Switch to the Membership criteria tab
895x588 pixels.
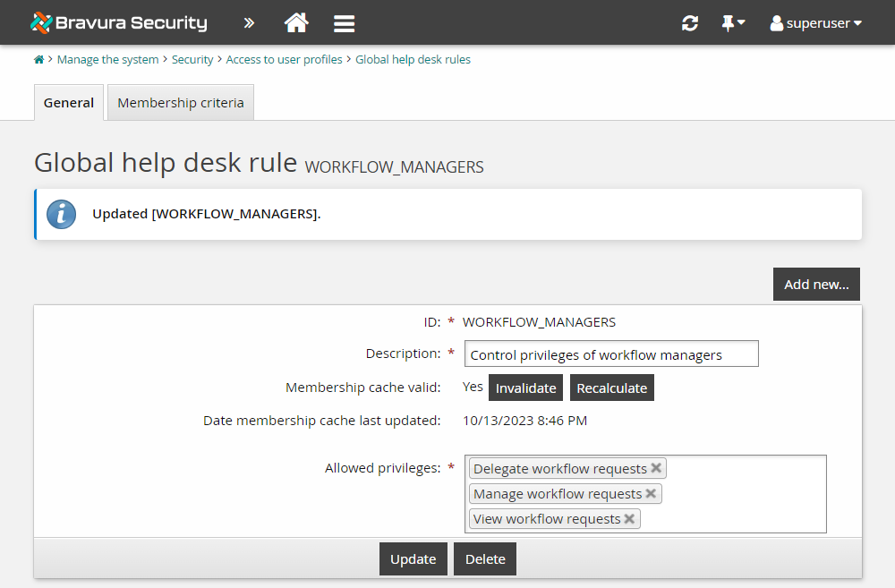point(180,102)
